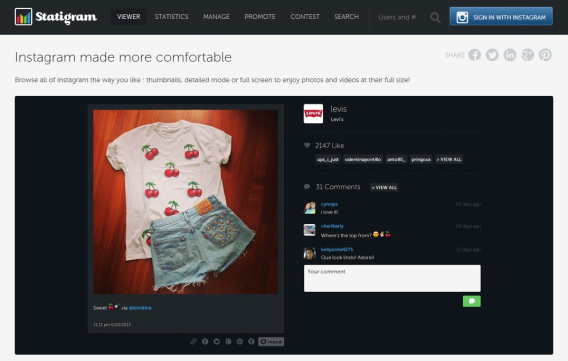The height and width of the screenshot is (361, 568).
Task: Submit comment with green bubble button
Action: [472, 301]
